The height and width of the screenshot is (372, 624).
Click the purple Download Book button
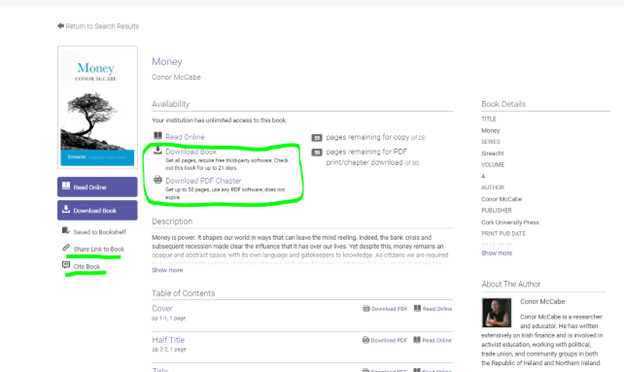(x=98, y=210)
